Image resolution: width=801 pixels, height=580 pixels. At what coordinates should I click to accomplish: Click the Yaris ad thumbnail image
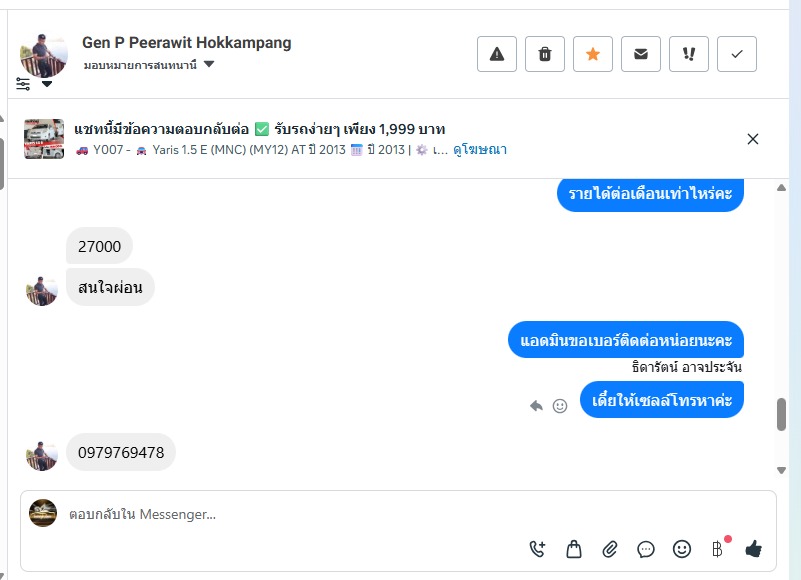(44, 139)
